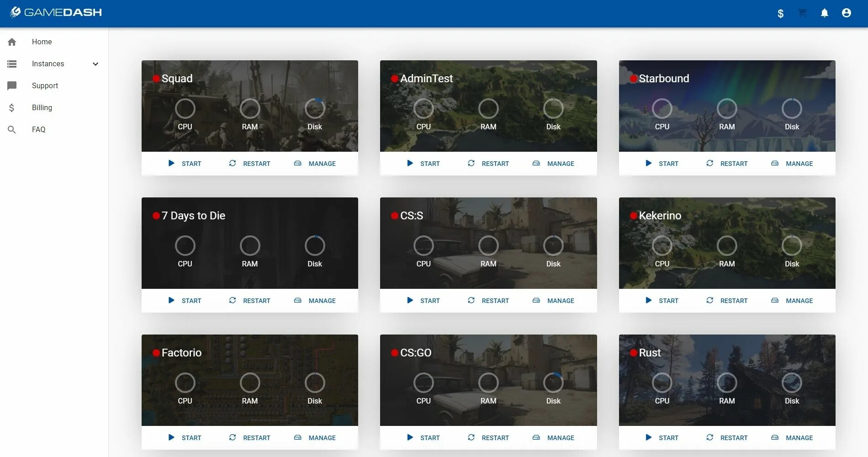
Task: Manage the CS:S server
Action: click(x=553, y=301)
